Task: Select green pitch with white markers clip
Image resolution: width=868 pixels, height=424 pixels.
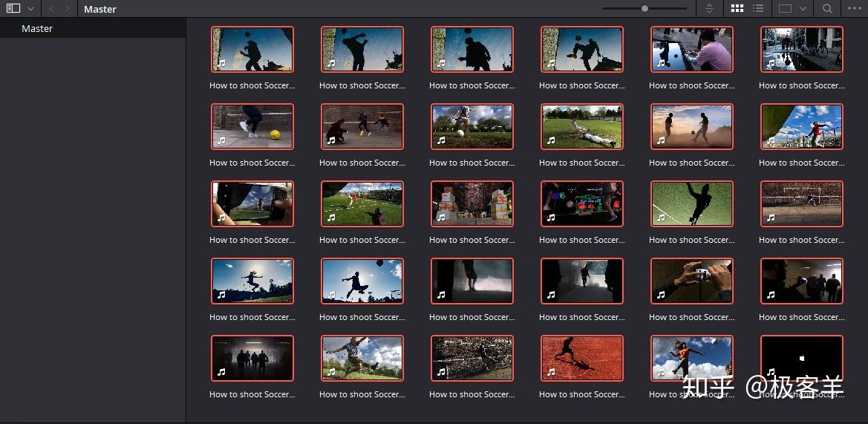Action: [362, 203]
